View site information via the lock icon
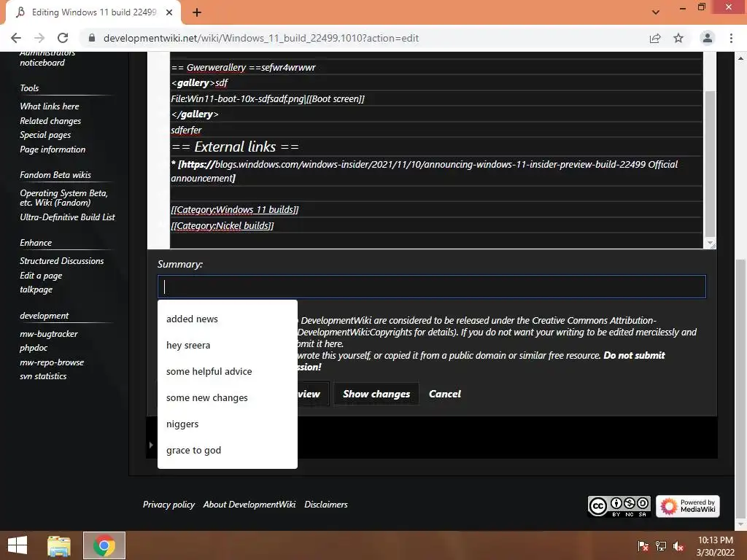Screen dimensions: 747x560 92,38
